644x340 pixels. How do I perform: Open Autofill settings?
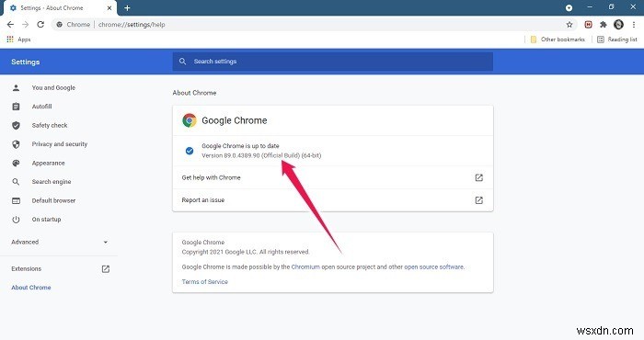42,107
